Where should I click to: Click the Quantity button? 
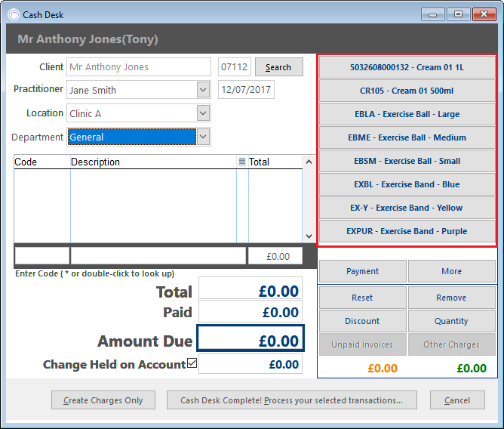pyautogui.click(x=452, y=321)
